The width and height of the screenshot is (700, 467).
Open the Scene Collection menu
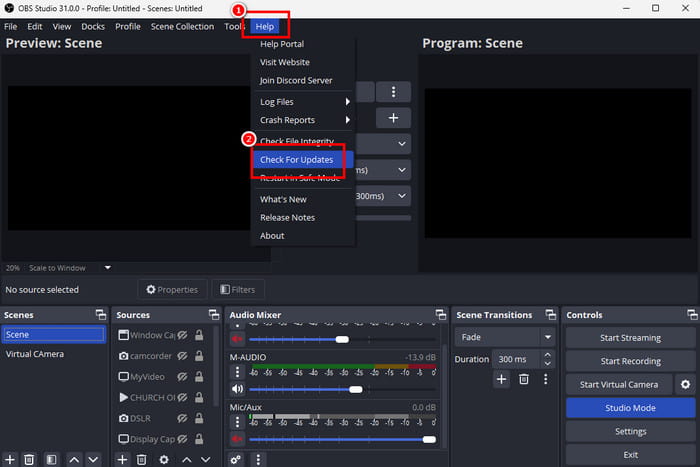point(182,26)
